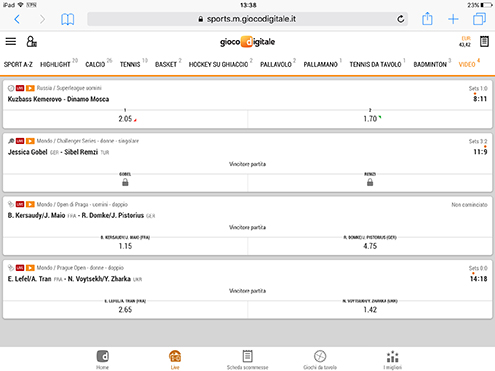Bet on odds 1.42 for Voytsekh/Zharka
The image size is (495, 371).
(370, 310)
